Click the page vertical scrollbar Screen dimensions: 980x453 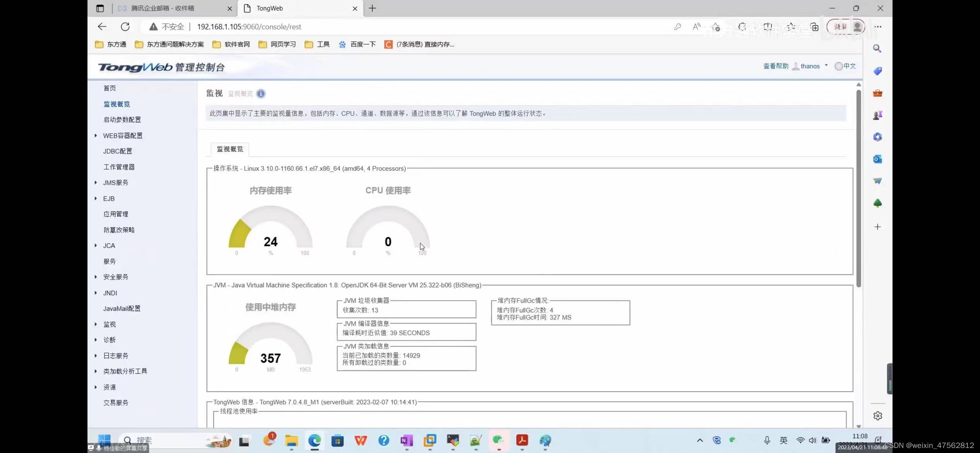(858, 188)
